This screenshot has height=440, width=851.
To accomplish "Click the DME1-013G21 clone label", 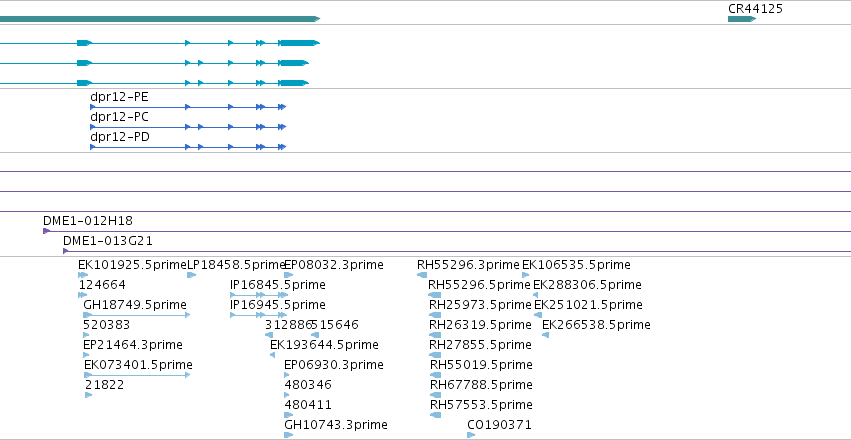I will click(107, 241).
